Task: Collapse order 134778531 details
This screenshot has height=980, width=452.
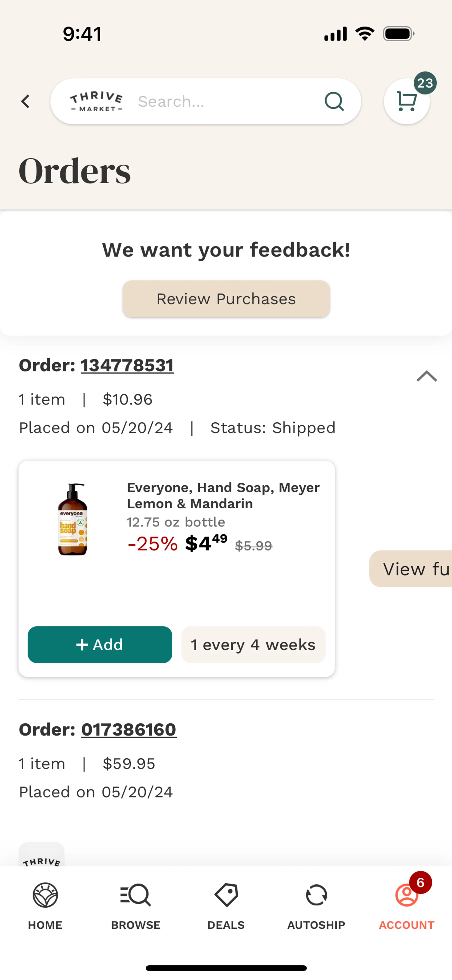Action: point(427,376)
